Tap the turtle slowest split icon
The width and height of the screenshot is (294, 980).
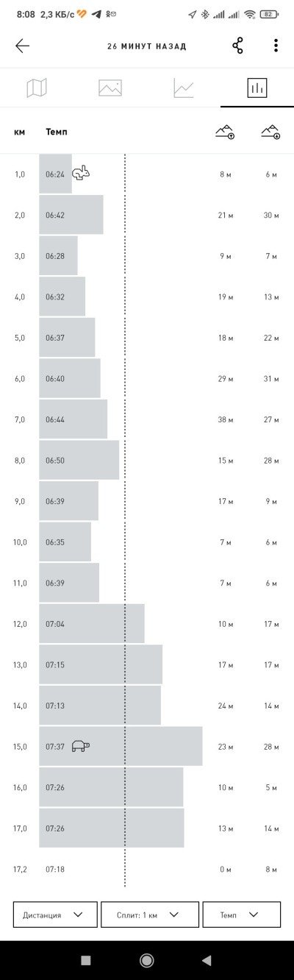81,745
